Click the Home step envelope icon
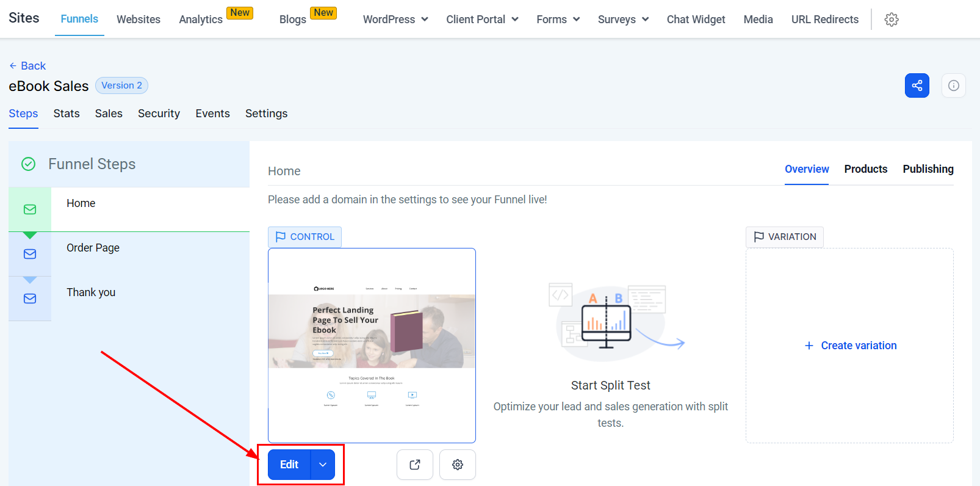Image resolution: width=980 pixels, height=486 pixels. coord(30,209)
